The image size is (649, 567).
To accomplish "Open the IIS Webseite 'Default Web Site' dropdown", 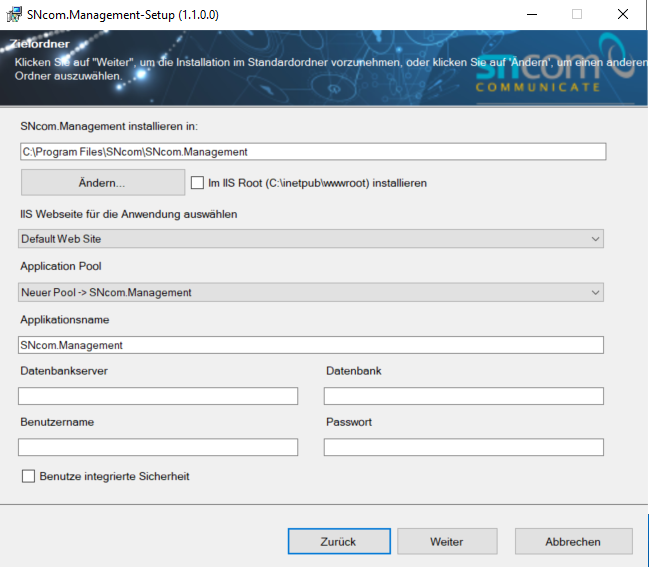I will point(311,239).
